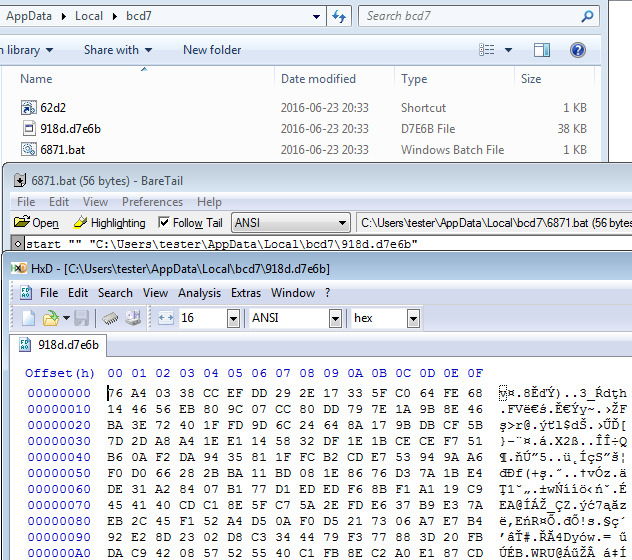Expand the bytes-per-row dropdown showing 16
The height and width of the screenshot is (560, 632).
click(233, 318)
